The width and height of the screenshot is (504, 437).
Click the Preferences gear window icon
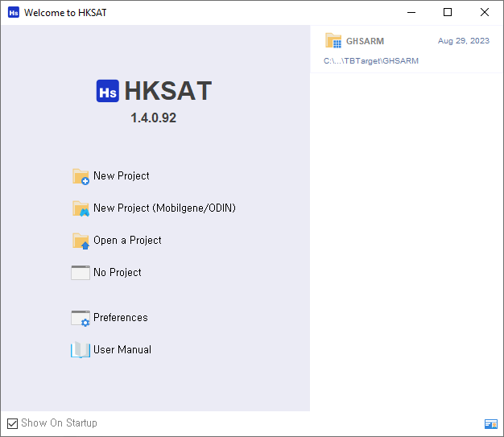[x=81, y=318]
